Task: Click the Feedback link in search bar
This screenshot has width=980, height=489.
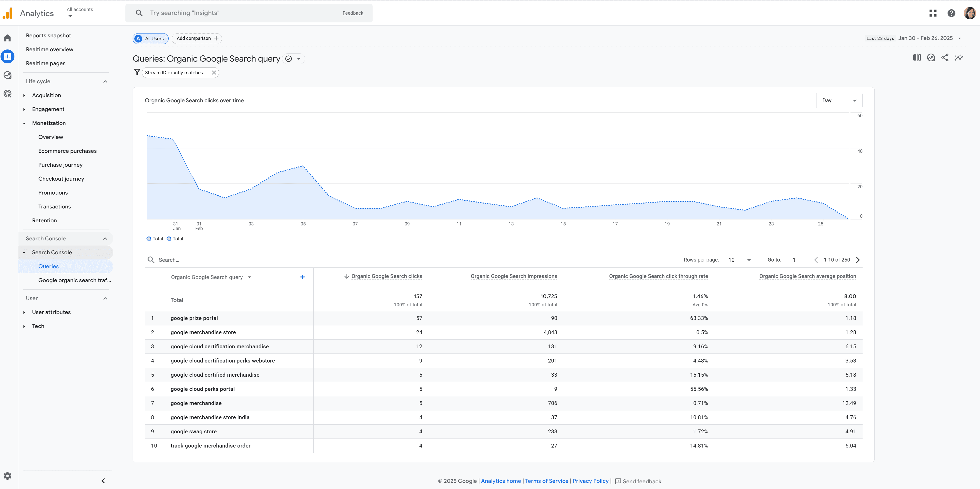Action: coord(353,13)
